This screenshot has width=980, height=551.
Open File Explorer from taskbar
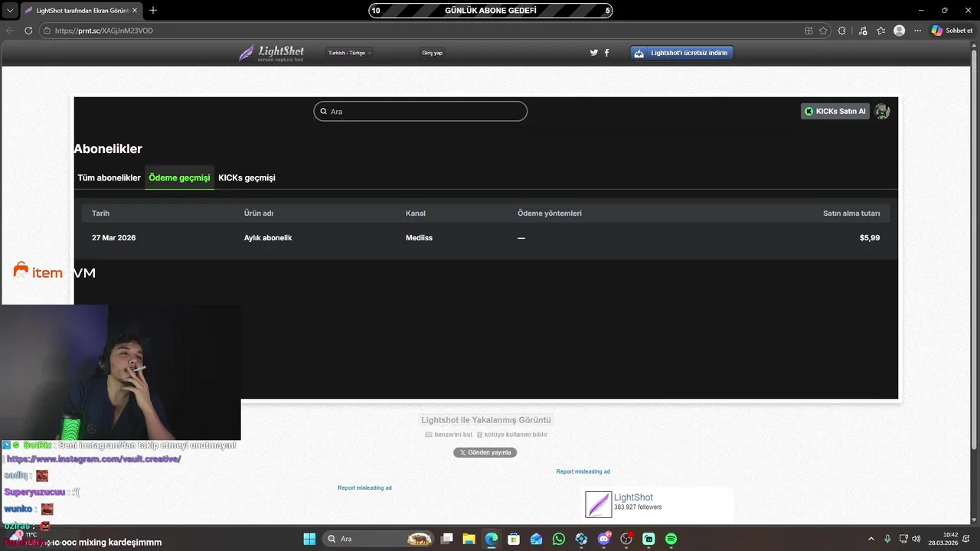tap(469, 539)
